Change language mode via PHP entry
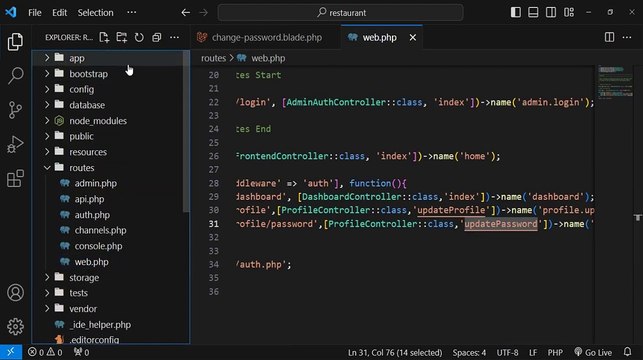The image size is (643, 360). [555, 352]
